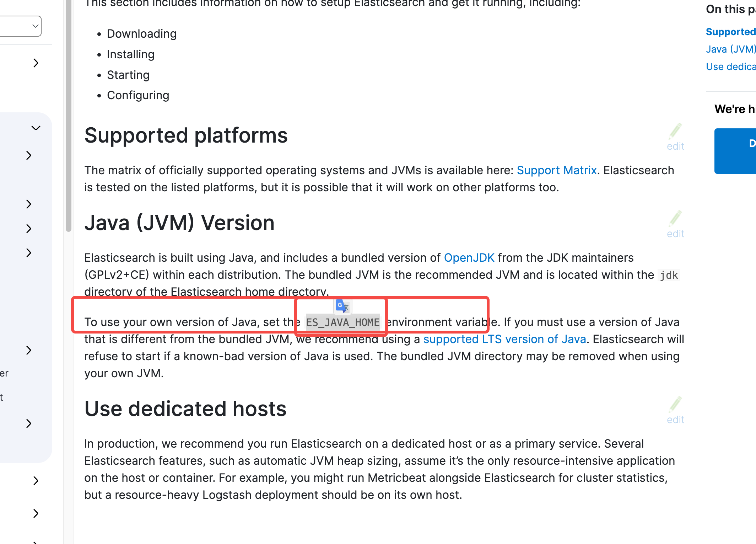Click the Google Translate icon over ES_JAVA_HOME
Viewport: 756px width, 544px height.
click(x=341, y=306)
